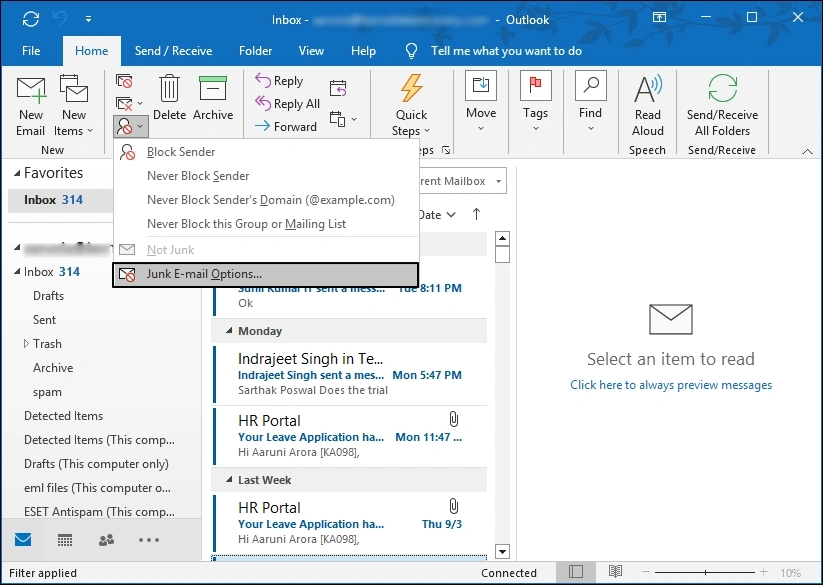Click Tell me what you want to do
823x585 pixels.
(506, 51)
